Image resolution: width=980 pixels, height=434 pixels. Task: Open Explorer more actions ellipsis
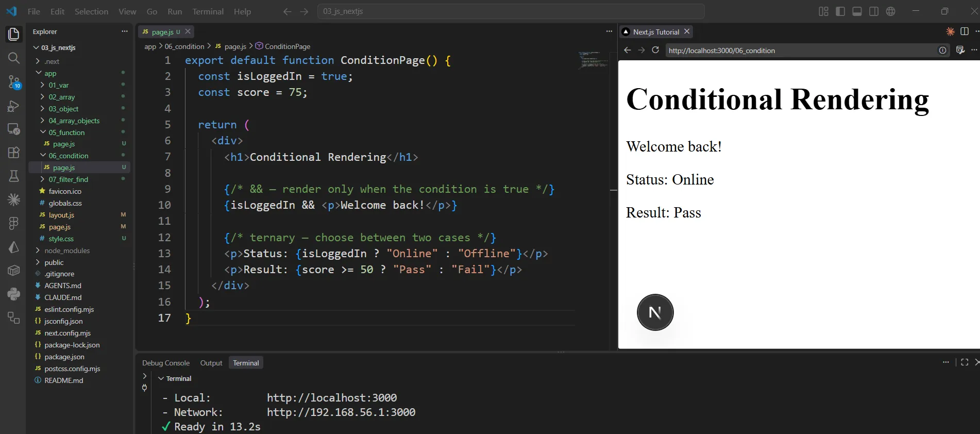pyautogui.click(x=124, y=31)
